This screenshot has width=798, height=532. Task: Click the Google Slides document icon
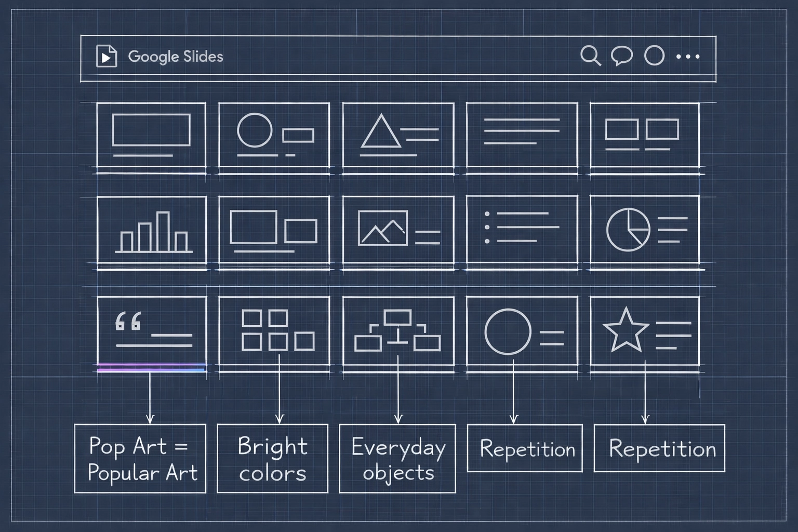[x=106, y=57]
